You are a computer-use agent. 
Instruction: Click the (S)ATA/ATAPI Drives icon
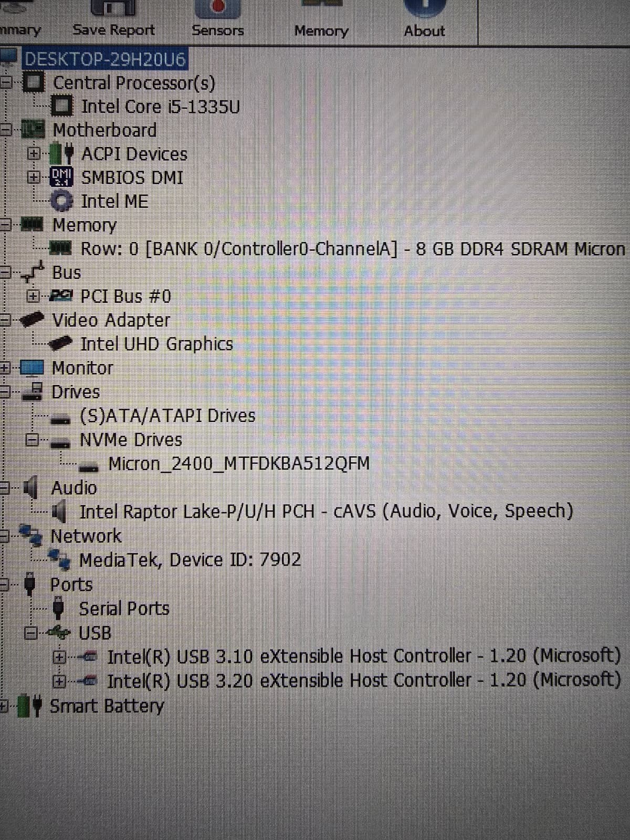click(x=61, y=418)
